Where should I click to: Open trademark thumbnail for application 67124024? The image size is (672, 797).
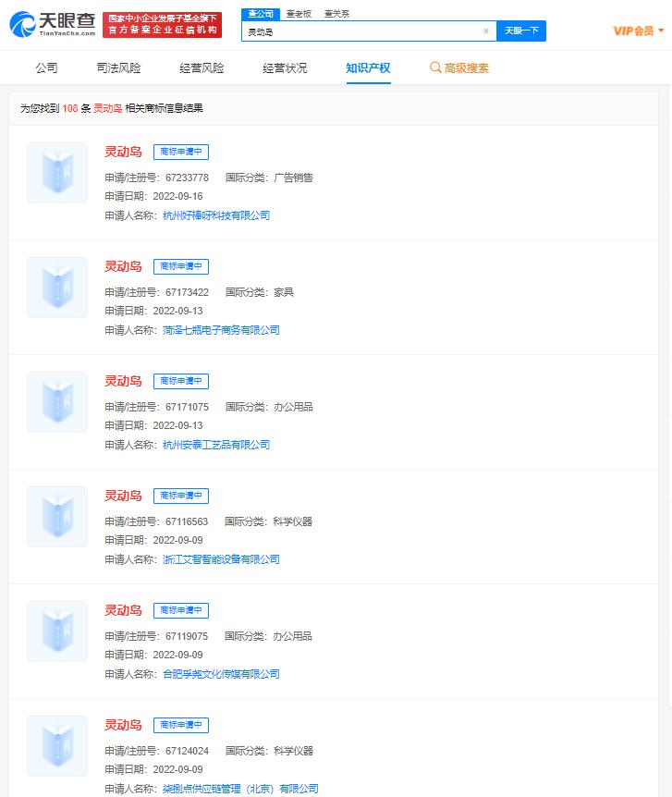(57, 745)
